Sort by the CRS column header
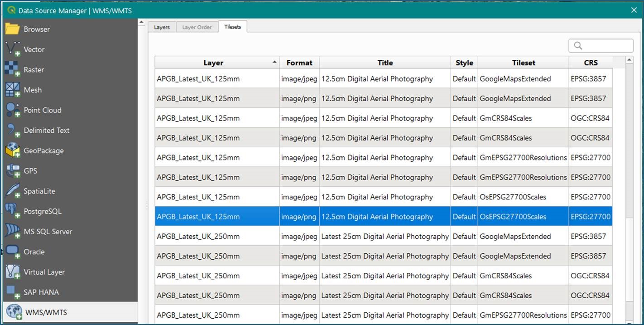Screen dimensions: 644x325 tap(591, 63)
